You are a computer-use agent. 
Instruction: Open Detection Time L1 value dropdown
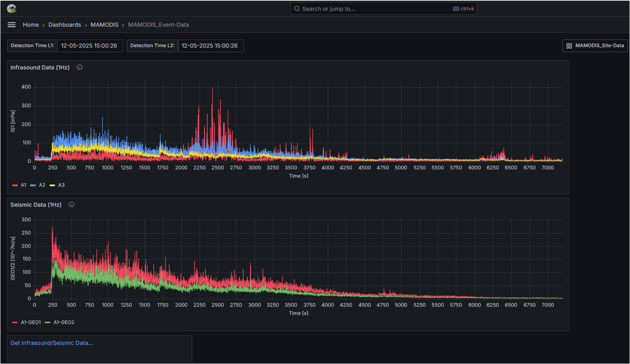[x=89, y=45]
